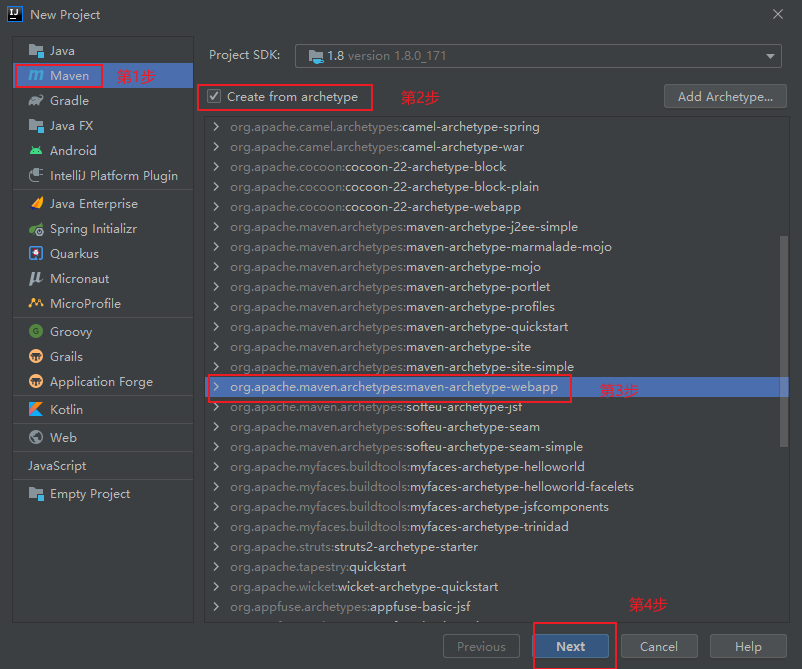Image resolution: width=802 pixels, height=669 pixels.
Task: Select the Micronaut icon
Action: 36,279
